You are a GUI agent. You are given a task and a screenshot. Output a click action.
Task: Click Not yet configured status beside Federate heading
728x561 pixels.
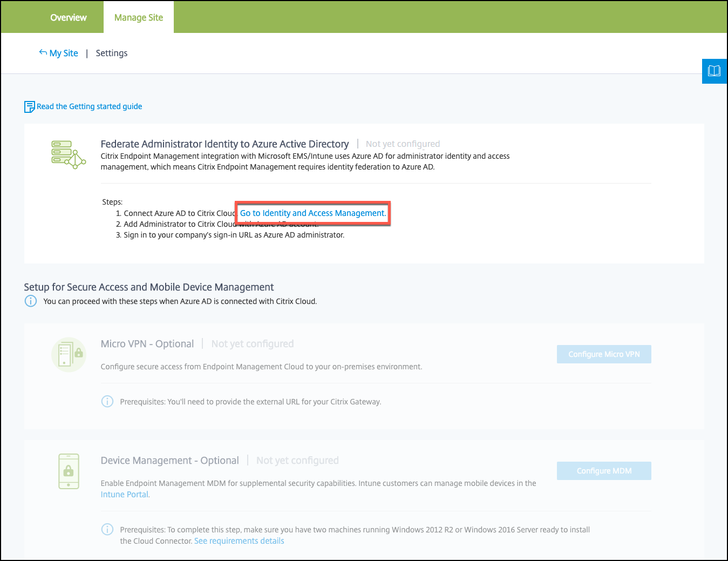pyautogui.click(x=403, y=144)
